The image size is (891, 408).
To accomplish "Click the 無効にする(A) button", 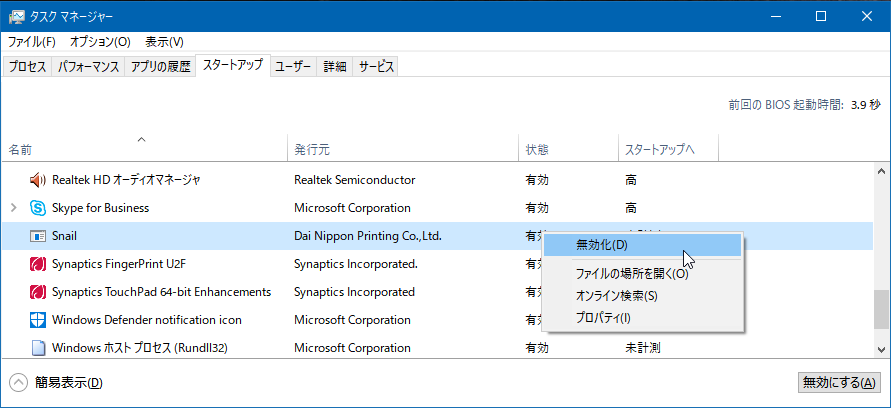I will (x=839, y=382).
